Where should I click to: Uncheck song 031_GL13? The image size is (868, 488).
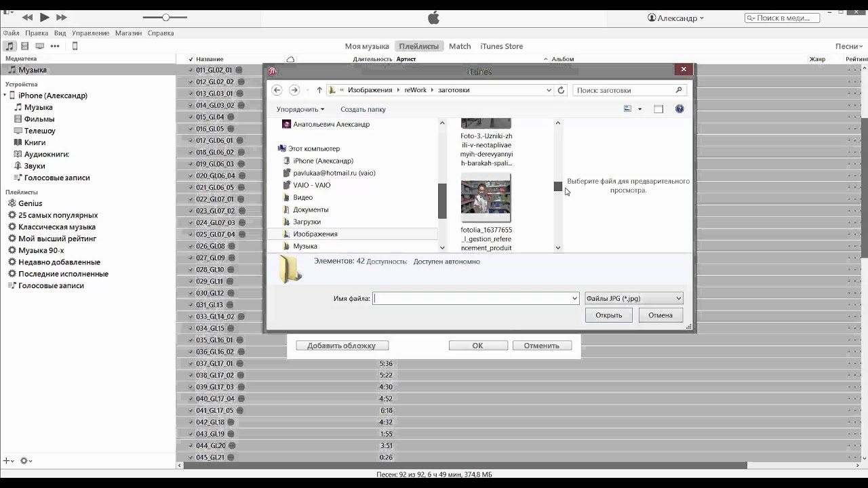click(191, 305)
